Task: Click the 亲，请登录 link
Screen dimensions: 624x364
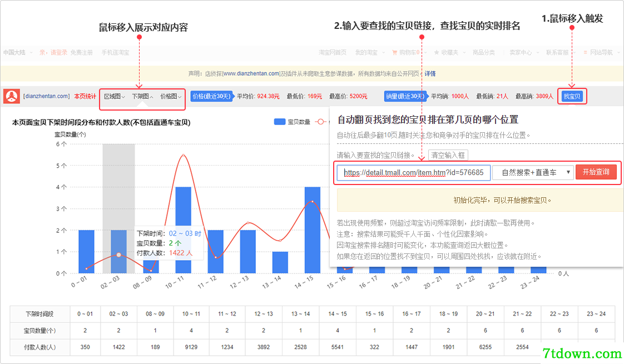Action: click(53, 52)
